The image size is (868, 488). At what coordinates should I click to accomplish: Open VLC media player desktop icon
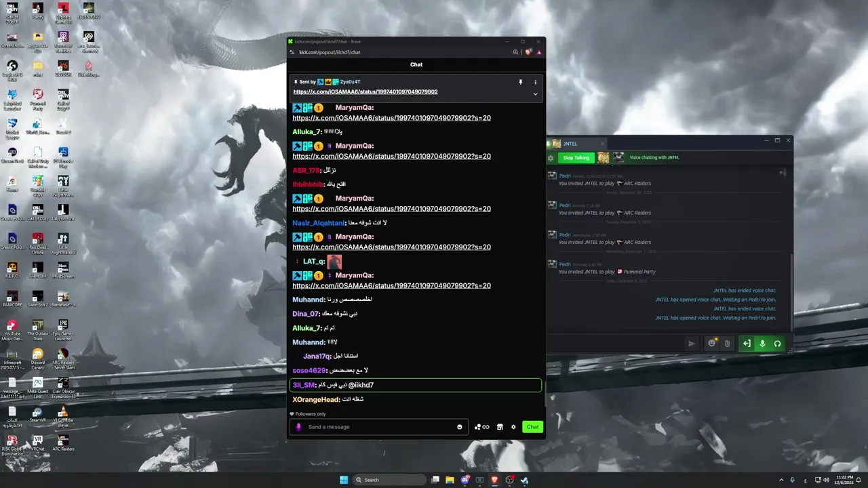[x=63, y=417]
